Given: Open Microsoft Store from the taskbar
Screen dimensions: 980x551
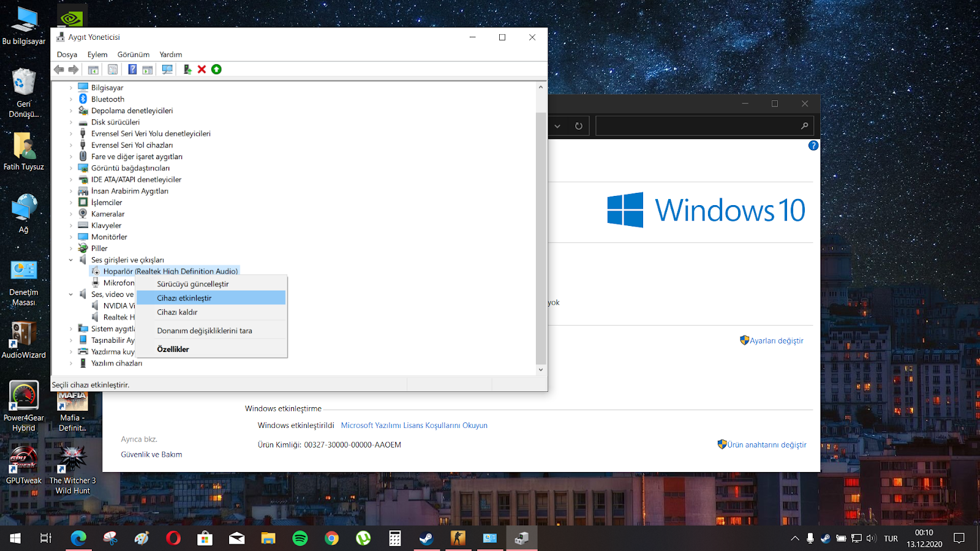Looking at the screenshot, I should [205, 538].
